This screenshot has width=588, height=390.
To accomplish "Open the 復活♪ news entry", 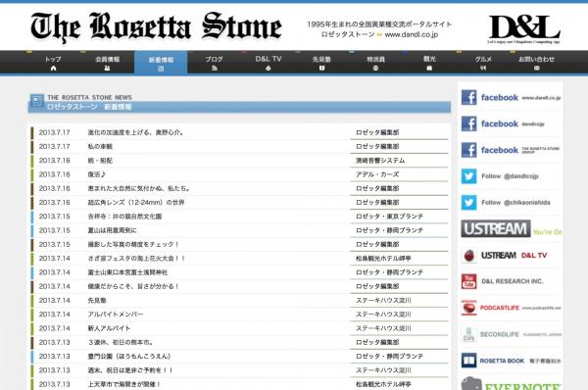I will point(97,174).
